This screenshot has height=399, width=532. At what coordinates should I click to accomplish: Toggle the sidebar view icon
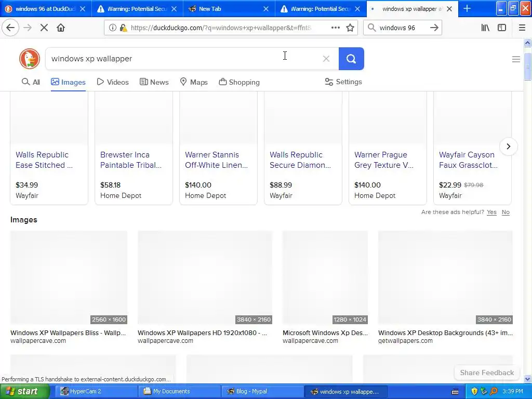pyautogui.click(x=502, y=28)
